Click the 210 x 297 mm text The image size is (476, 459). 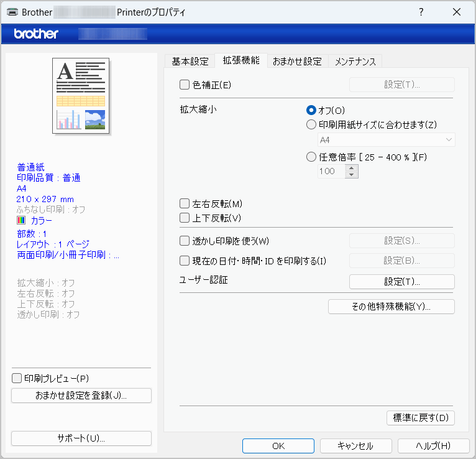click(x=45, y=199)
